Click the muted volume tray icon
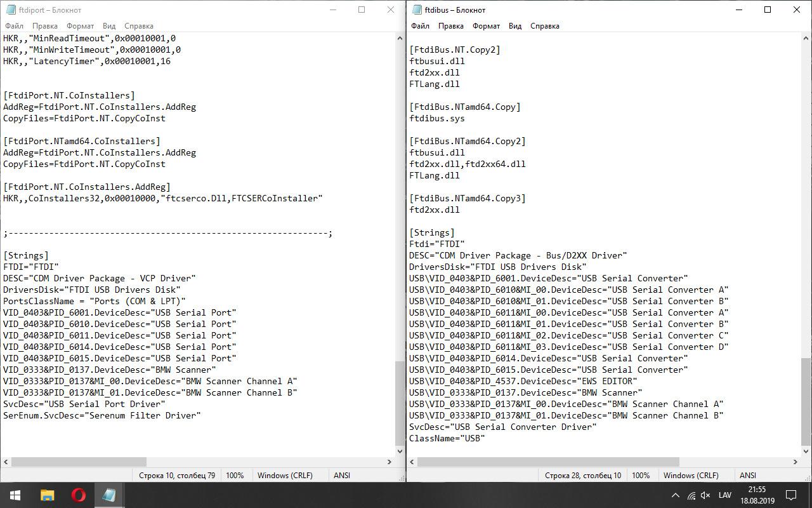 [x=705, y=495]
